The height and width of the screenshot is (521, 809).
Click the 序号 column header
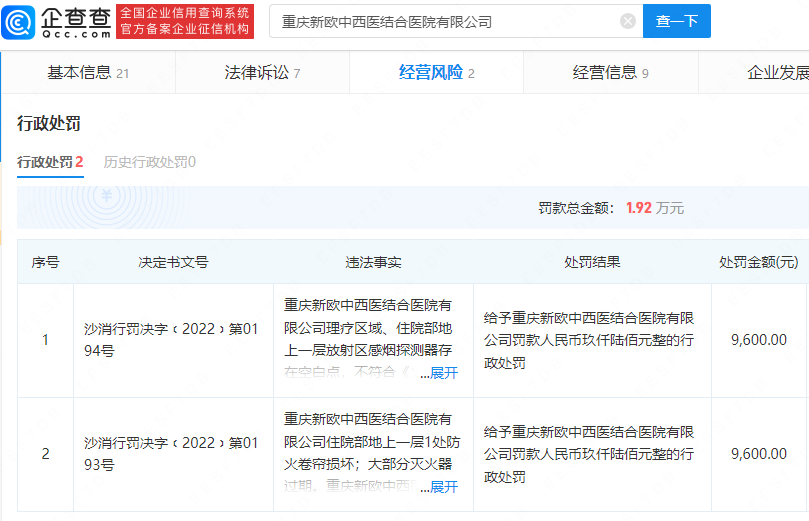pos(45,262)
